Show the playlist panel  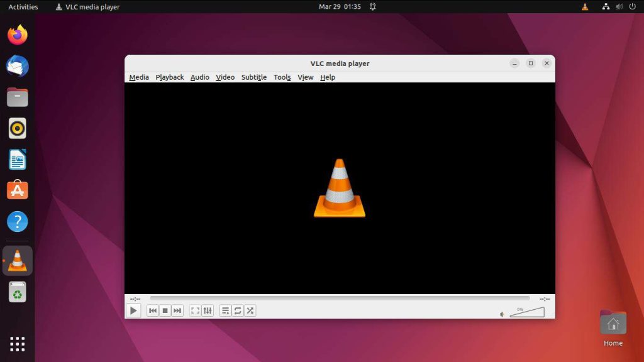tap(226, 310)
